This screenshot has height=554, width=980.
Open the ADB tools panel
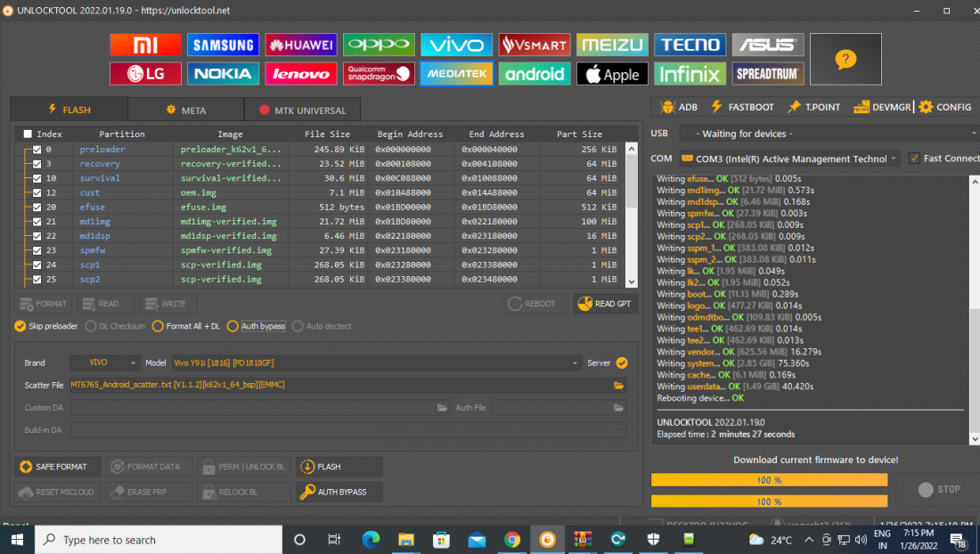[679, 107]
